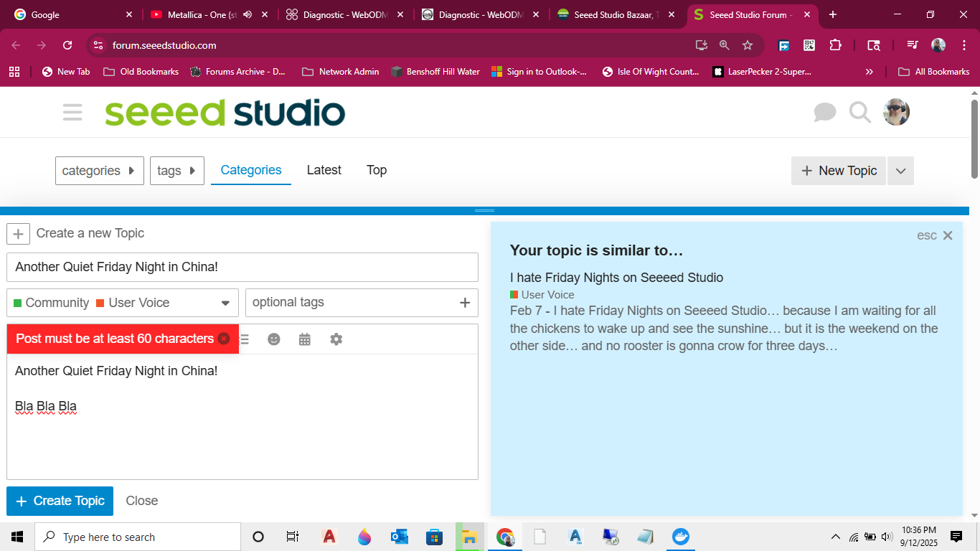Open the user avatar menu in forum header
The width and height of the screenshot is (980, 551).
pos(896,112)
